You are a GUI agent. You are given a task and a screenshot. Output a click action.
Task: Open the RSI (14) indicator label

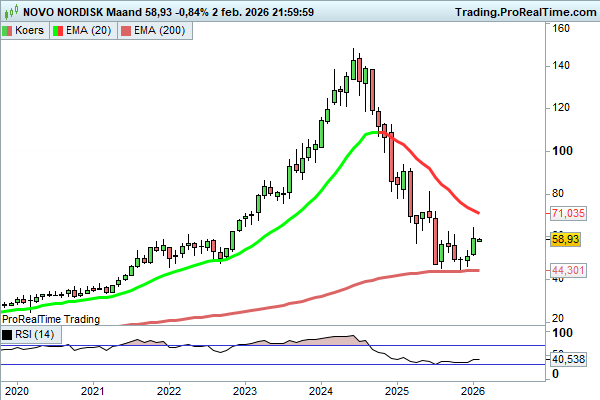(34, 334)
